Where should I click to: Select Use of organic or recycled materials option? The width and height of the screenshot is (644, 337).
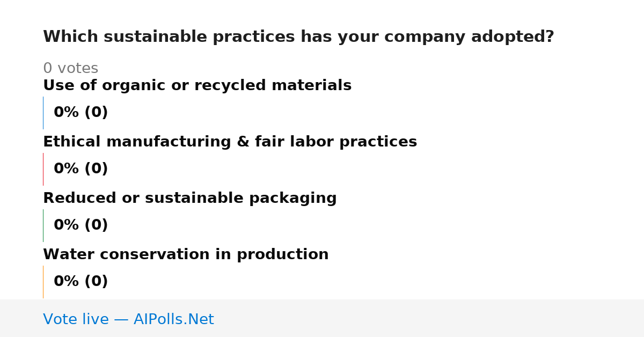pos(197,86)
